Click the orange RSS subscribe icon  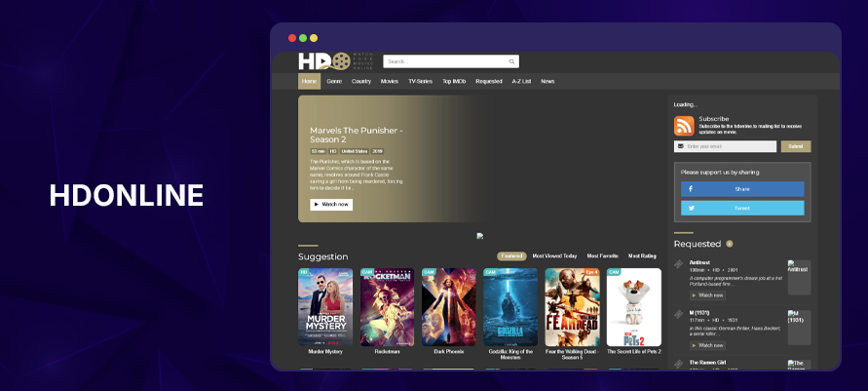click(x=684, y=126)
